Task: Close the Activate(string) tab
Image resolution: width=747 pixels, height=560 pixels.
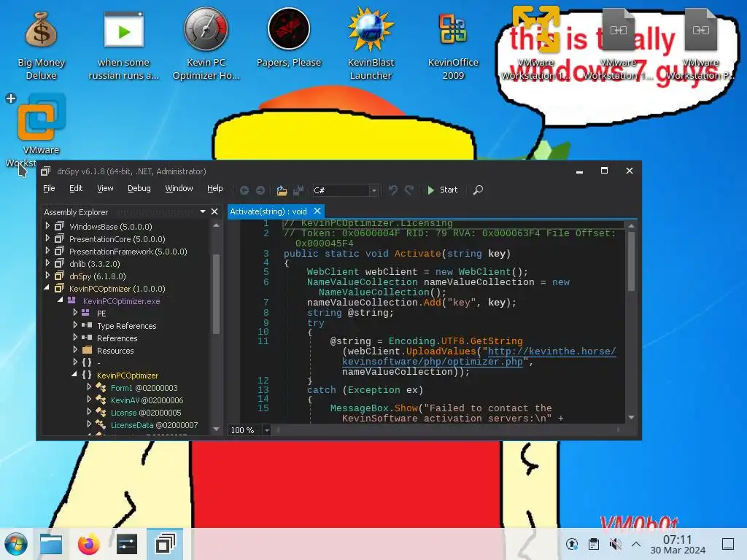Action: click(317, 211)
